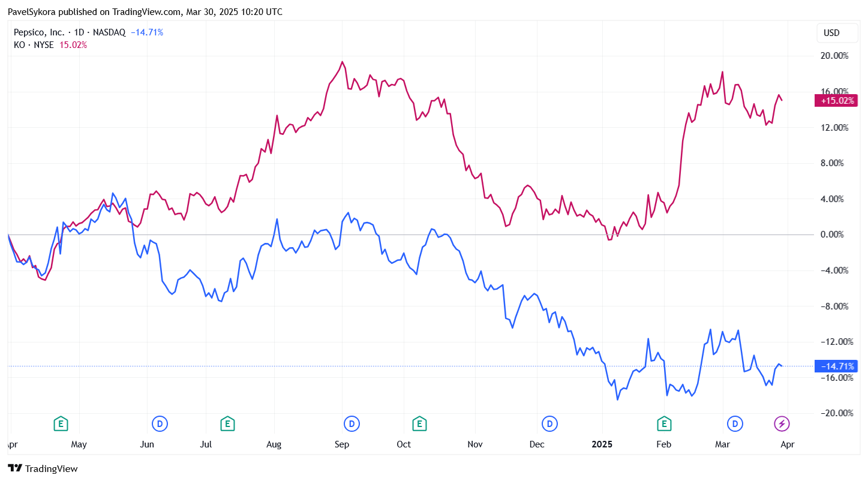This screenshot has width=868, height=481.
Task: Click the TradingView logo
Action: click(43, 468)
